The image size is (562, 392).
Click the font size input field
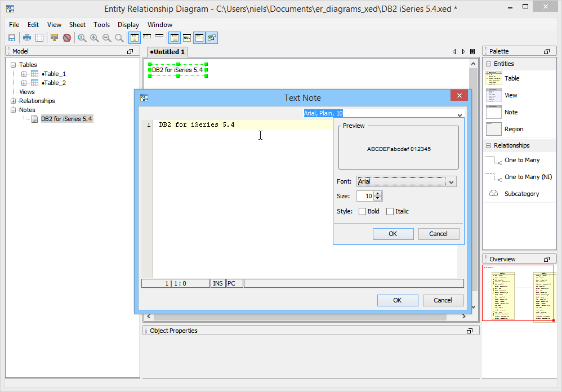coord(365,196)
